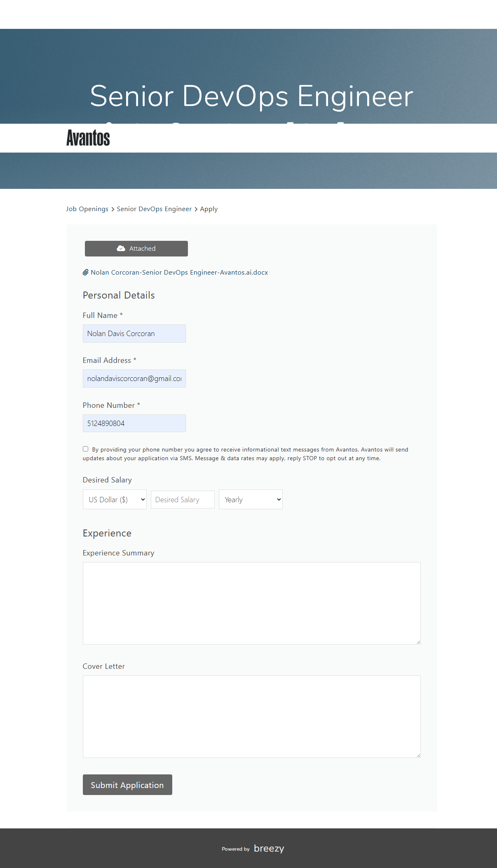Click the Phone Number input field
The height and width of the screenshot is (868, 497).
coord(134,423)
